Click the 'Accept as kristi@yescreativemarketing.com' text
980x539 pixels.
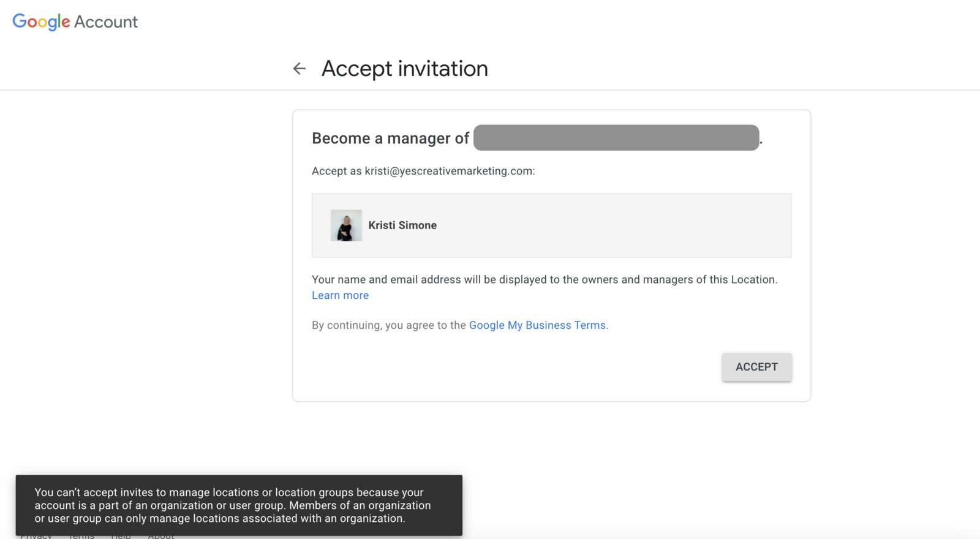point(423,171)
